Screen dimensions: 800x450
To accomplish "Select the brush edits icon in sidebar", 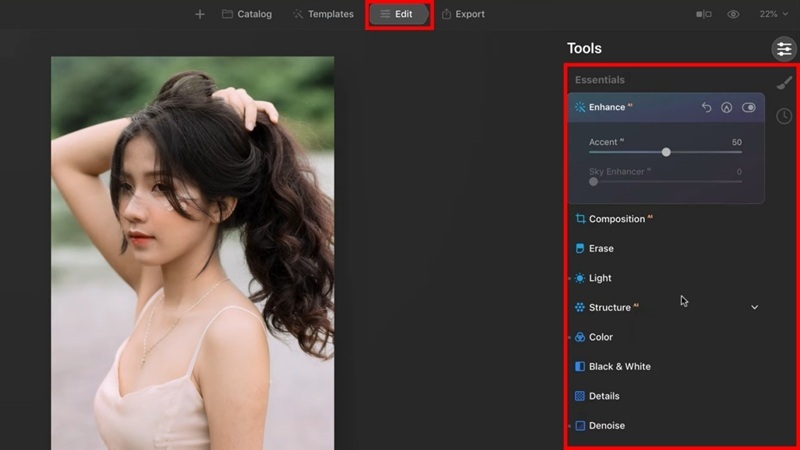I will pyautogui.click(x=784, y=83).
